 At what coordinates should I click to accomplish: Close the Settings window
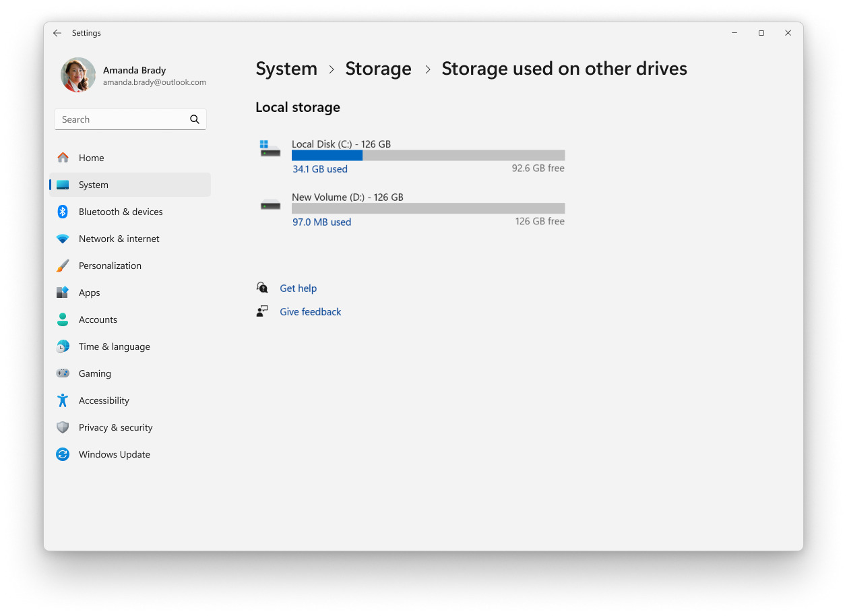coord(788,33)
